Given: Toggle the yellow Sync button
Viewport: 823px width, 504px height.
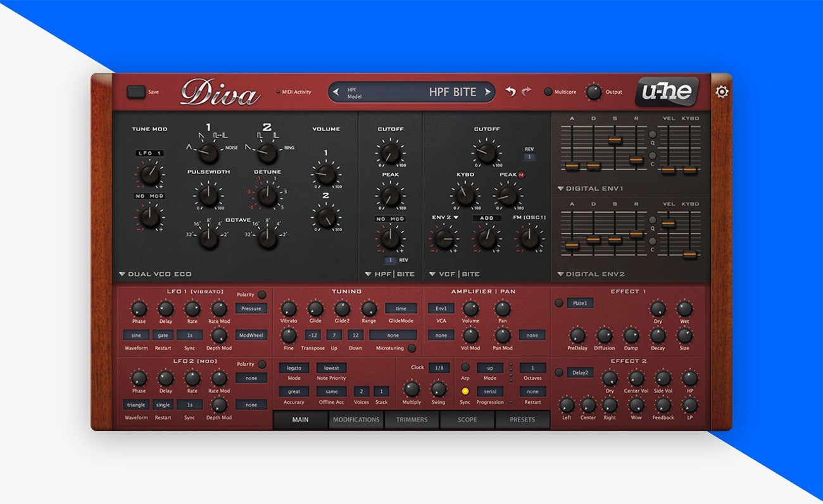Looking at the screenshot, I should pos(465,391).
